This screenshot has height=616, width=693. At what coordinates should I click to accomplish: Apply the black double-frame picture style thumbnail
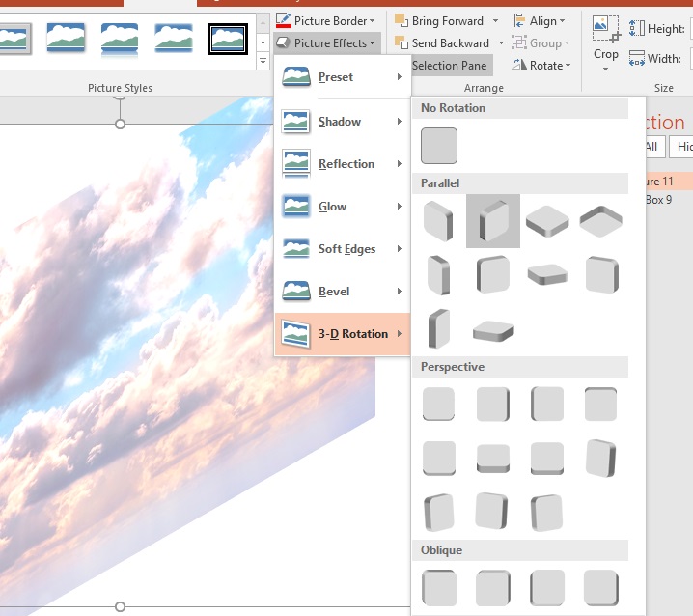coord(228,39)
